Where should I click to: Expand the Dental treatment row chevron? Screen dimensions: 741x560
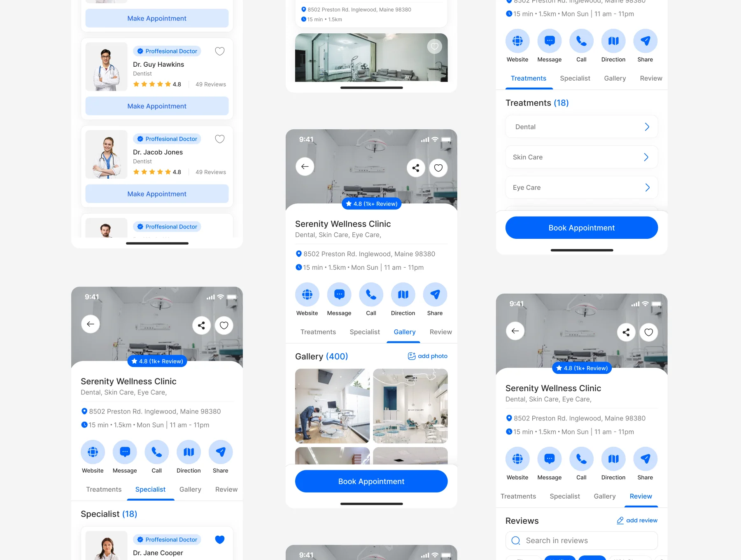coord(647,127)
